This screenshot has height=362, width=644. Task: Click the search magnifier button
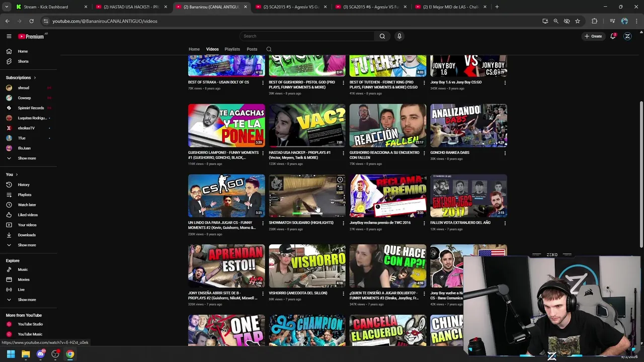tap(382, 36)
